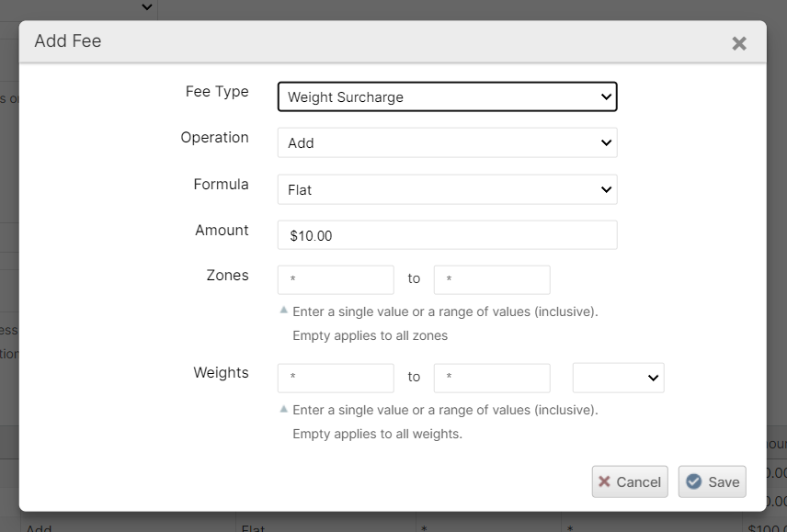
Task: Click the Fee Type label
Action: pos(217,92)
